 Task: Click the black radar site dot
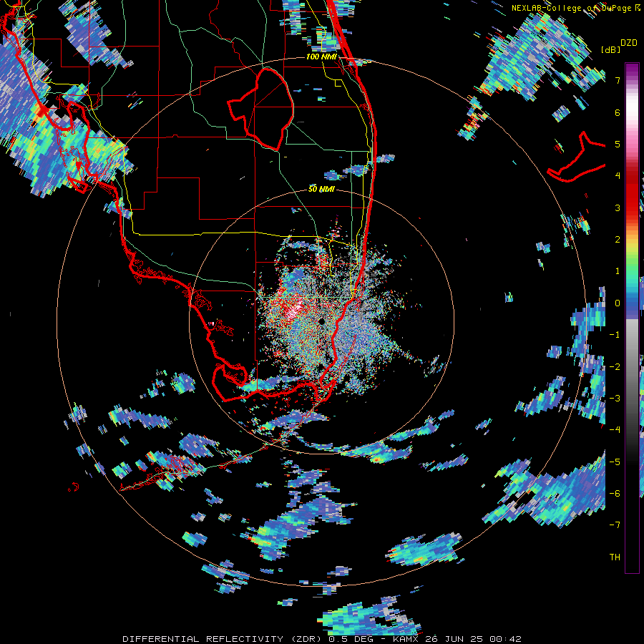pos(321,321)
